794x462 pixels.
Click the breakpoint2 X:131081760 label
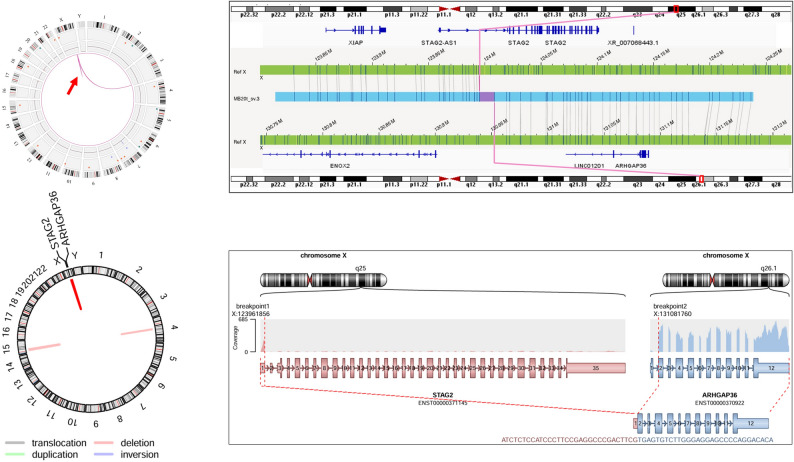click(672, 310)
